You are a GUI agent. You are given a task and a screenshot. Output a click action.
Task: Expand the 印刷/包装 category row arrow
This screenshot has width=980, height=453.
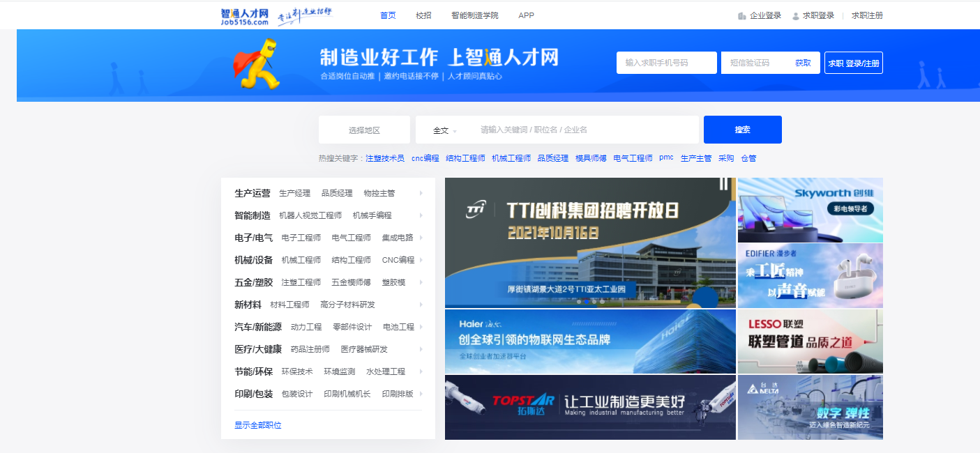pyautogui.click(x=421, y=394)
